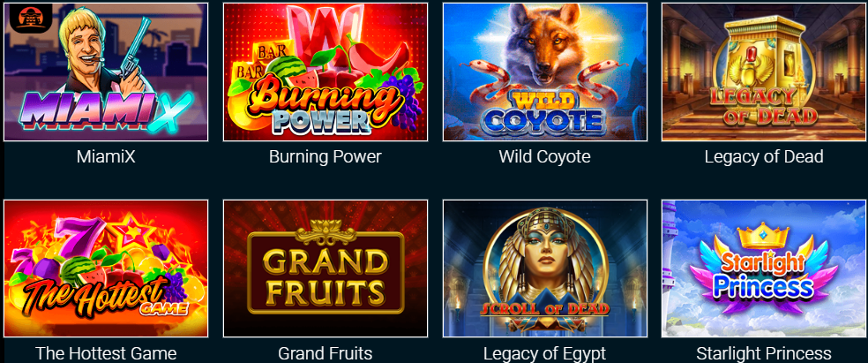This screenshot has height=363, width=868.
Task: Open the Wild Coyote game image
Action: click(545, 72)
